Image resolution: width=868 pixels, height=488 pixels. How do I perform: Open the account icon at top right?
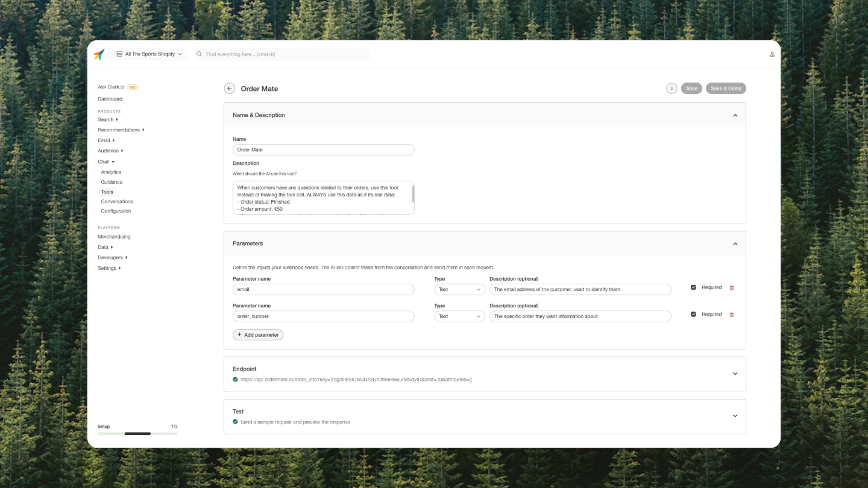(x=772, y=54)
